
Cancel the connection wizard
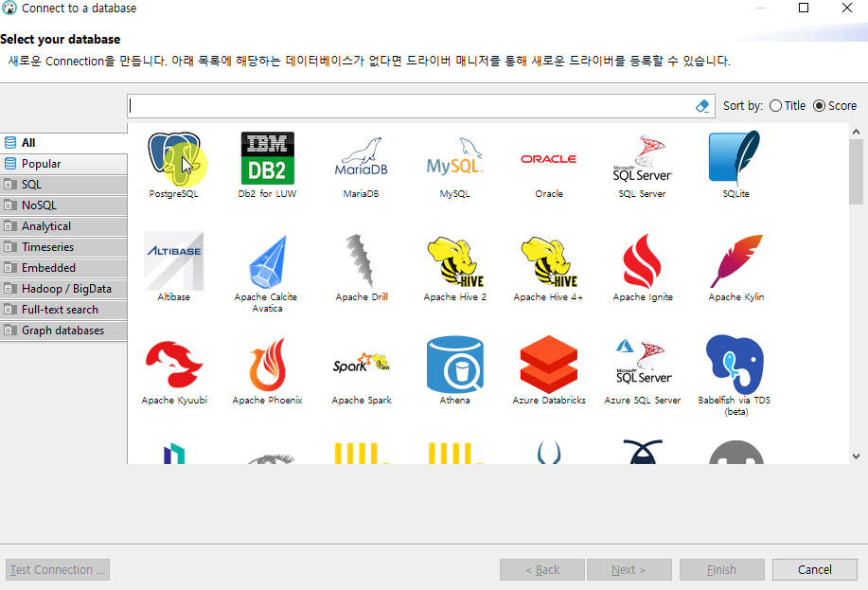click(x=815, y=569)
